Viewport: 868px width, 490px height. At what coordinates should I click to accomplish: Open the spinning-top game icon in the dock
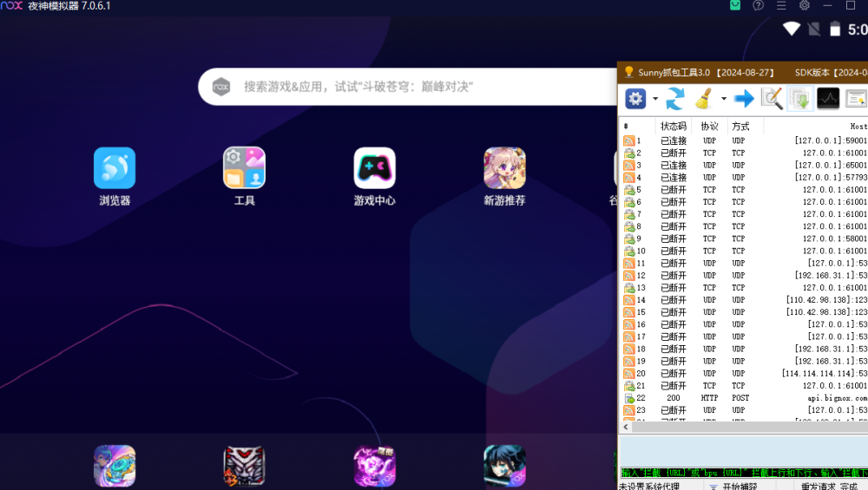pos(115,466)
